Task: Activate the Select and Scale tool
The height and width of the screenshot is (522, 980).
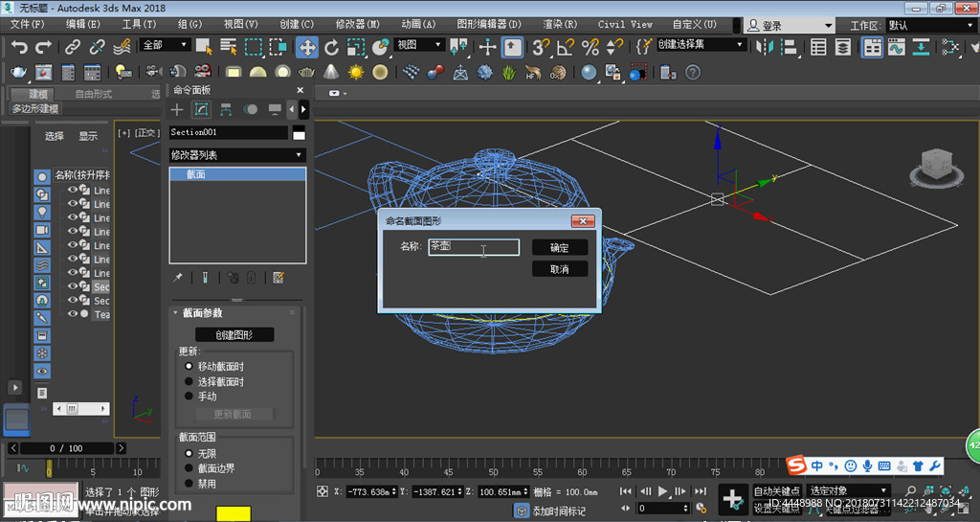Action: 356,47
